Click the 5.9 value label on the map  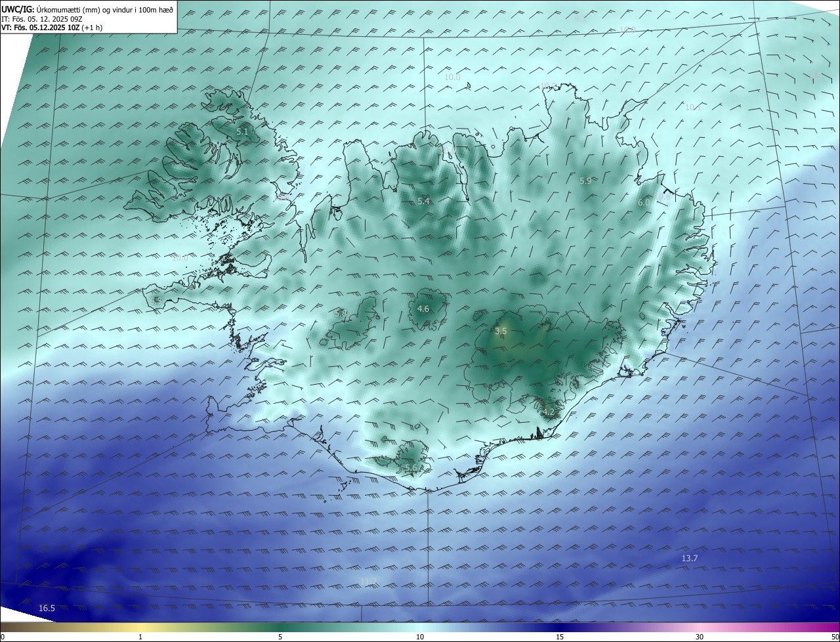tap(585, 181)
